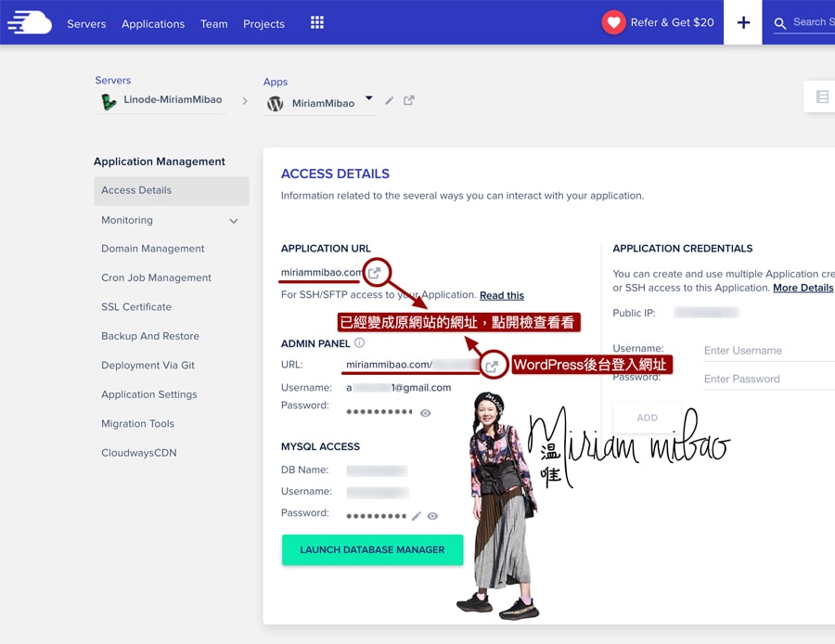The width and height of the screenshot is (835, 644).
Task: Open admin panel URL external link icon
Action: tap(492, 366)
